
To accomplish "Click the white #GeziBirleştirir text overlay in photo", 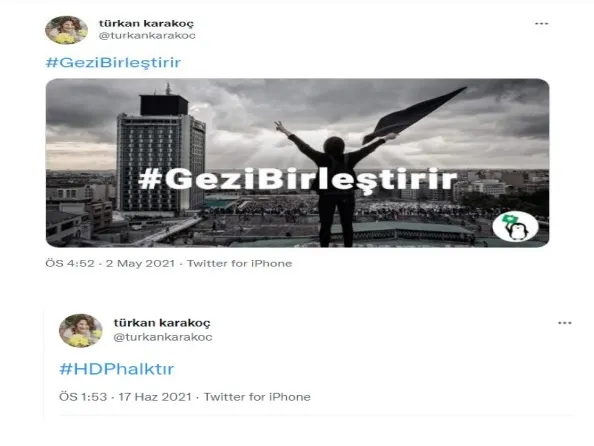I will click(298, 180).
